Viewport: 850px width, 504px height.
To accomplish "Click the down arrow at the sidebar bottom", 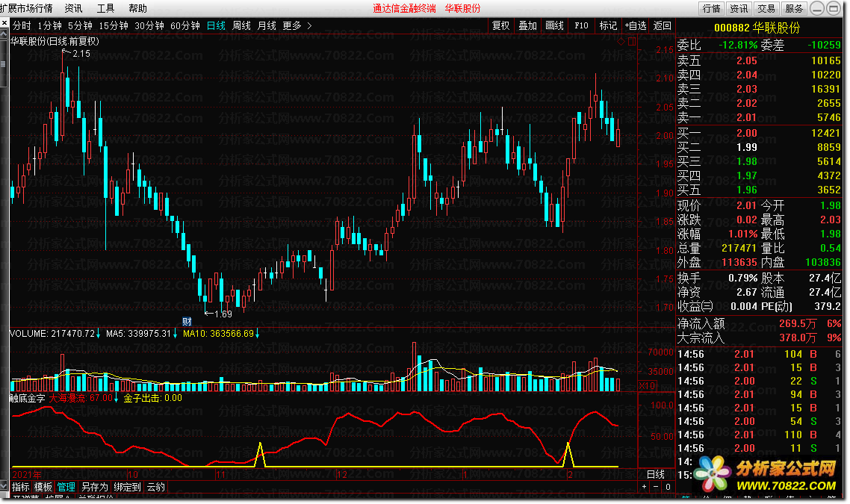I will 4,486.
